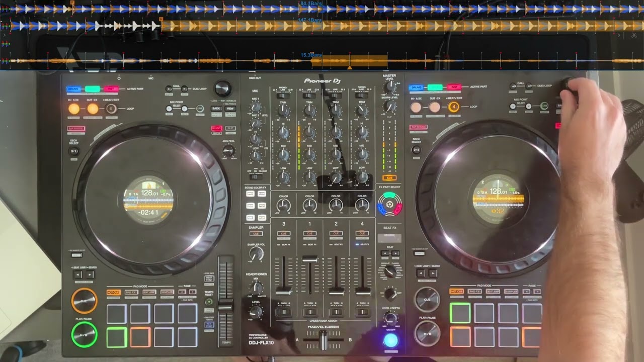Tap the left deck loop OUT button
Screen dimensions: 644x362
[93, 109]
